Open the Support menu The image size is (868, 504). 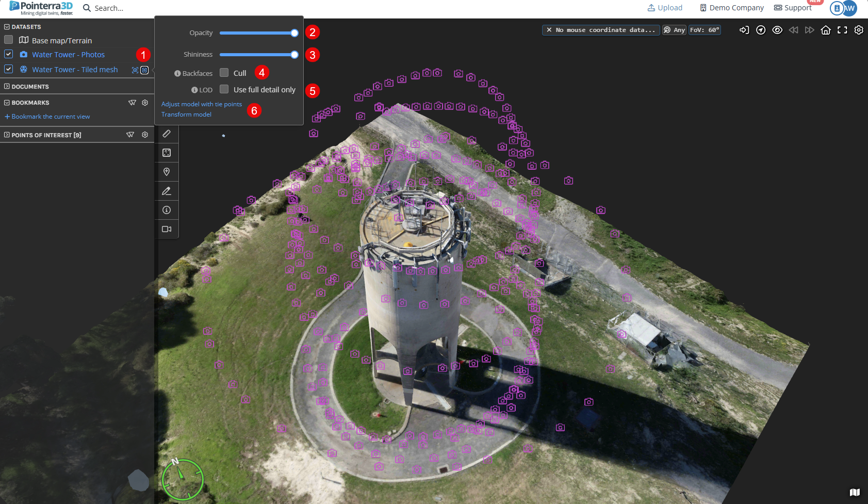793,8
